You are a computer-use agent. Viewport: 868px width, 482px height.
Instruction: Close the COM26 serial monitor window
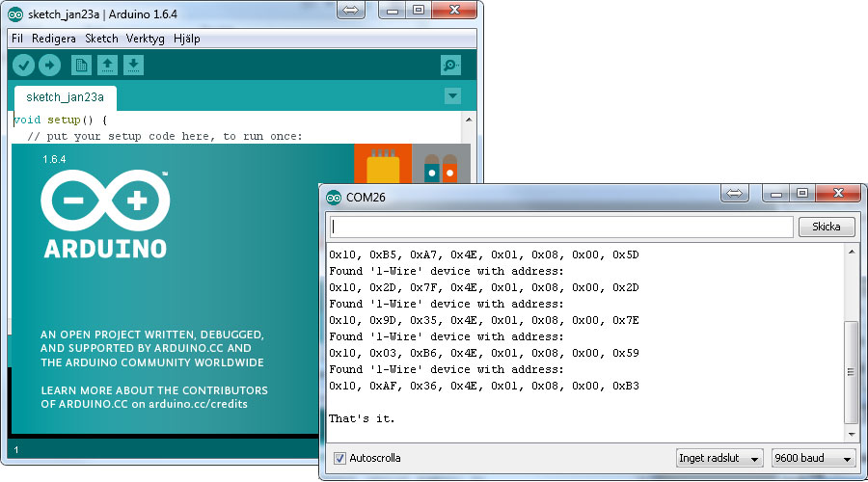839,194
